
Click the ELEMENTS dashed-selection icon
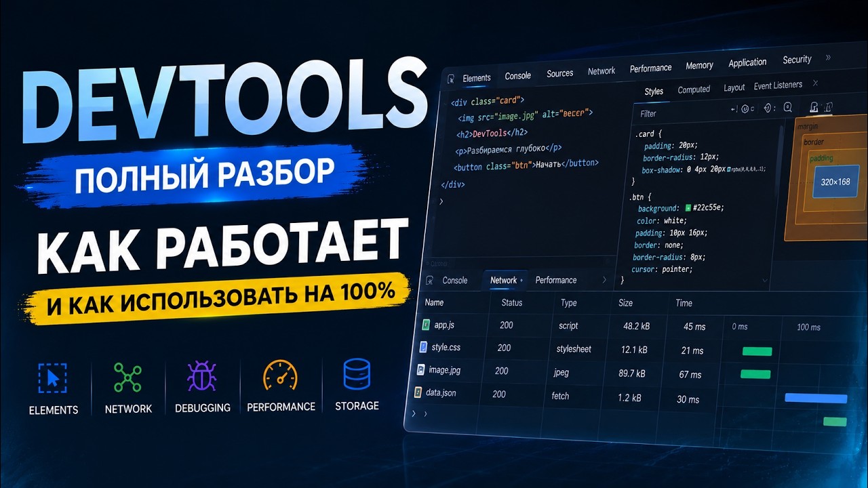click(x=53, y=378)
